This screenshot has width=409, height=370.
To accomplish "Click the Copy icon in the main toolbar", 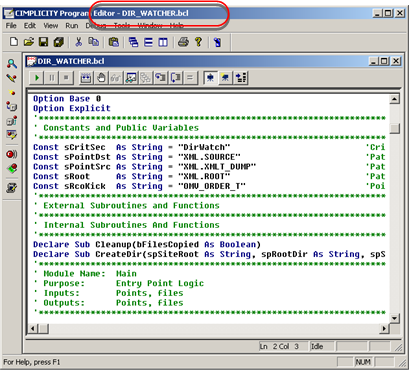I will coord(93,42).
